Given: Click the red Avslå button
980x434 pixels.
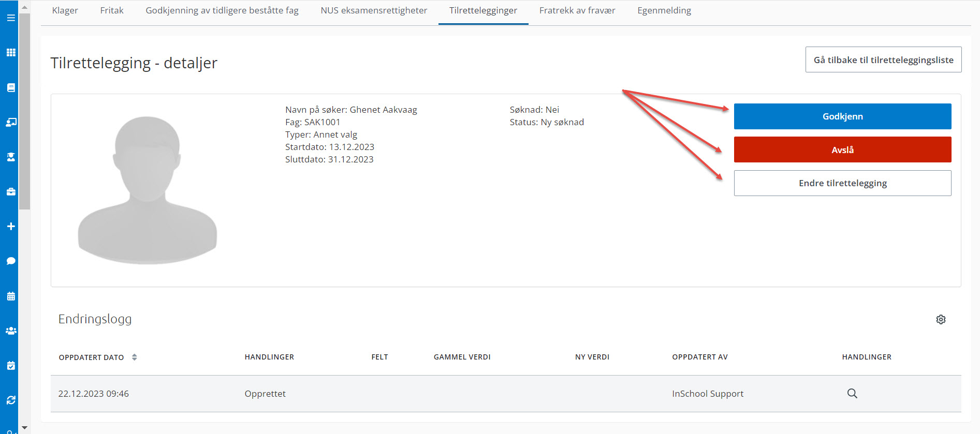Looking at the screenshot, I should click(842, 149).
